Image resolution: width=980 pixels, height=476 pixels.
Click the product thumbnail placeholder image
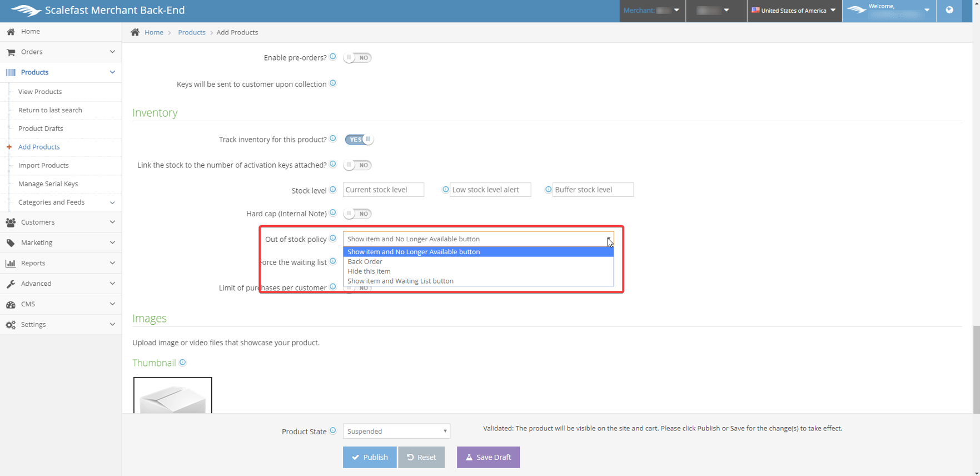tap(172, 395)
